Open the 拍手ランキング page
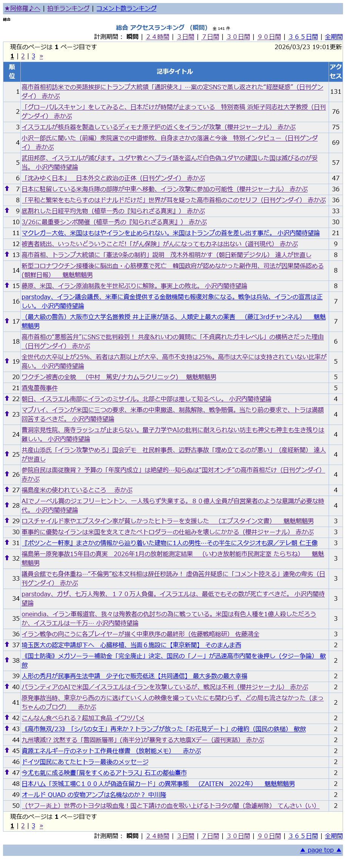346x868 pixels. click(x=68, y=8)
